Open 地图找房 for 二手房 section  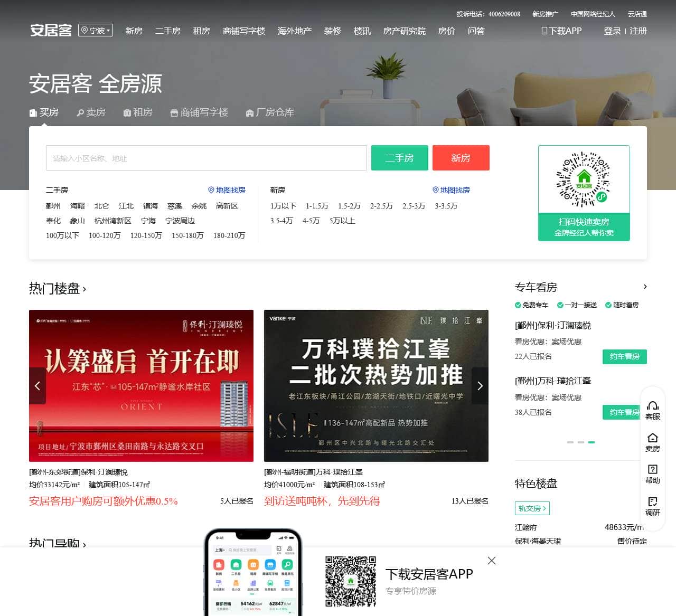coord(227,190)
